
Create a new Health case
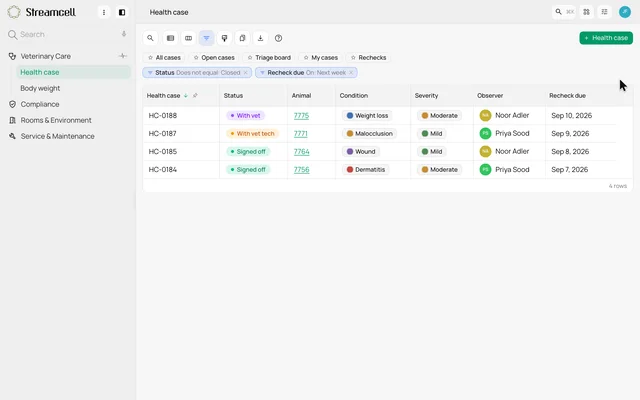[x=606, y=38]
